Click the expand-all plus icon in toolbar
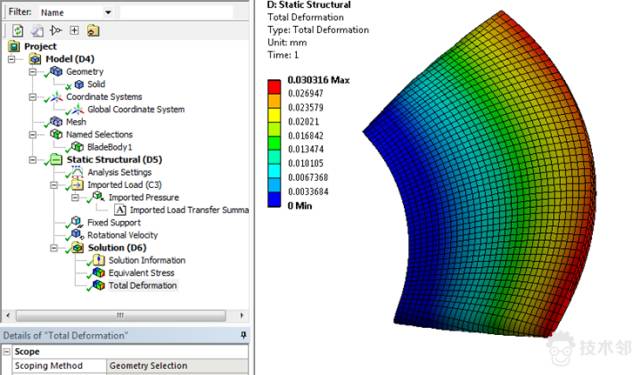This screenshot has height=375, width=640. (x=74, y=30)
